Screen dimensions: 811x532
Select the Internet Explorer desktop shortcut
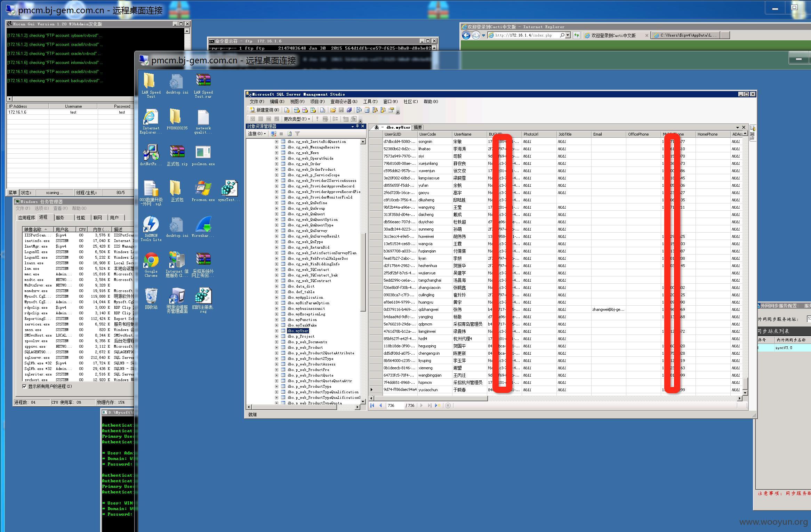click(x=151, y=121)
